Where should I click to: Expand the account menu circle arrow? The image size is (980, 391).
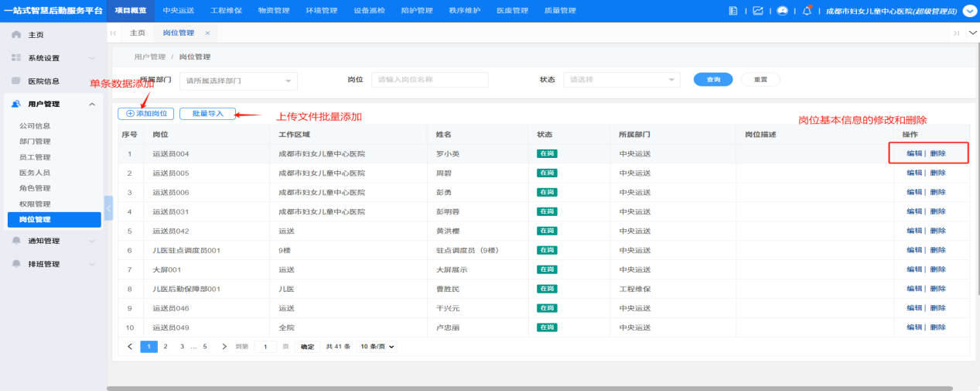coord(969,11)
